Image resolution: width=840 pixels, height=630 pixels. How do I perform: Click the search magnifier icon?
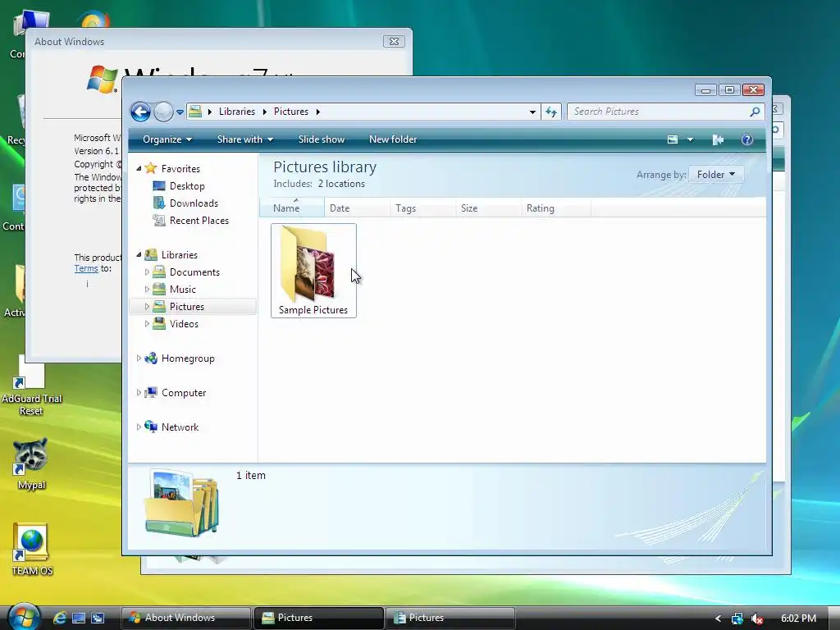click(755, 112)
